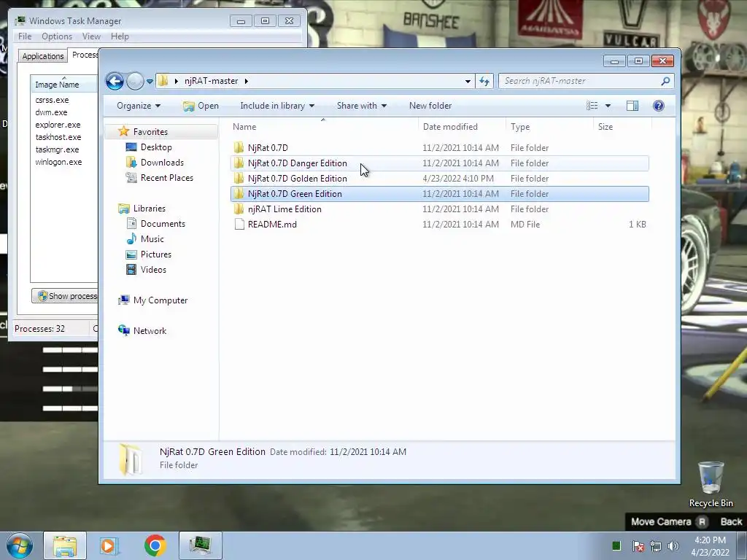Select Libraries in navigation pane
747x560 pixels.
(142, 208)
